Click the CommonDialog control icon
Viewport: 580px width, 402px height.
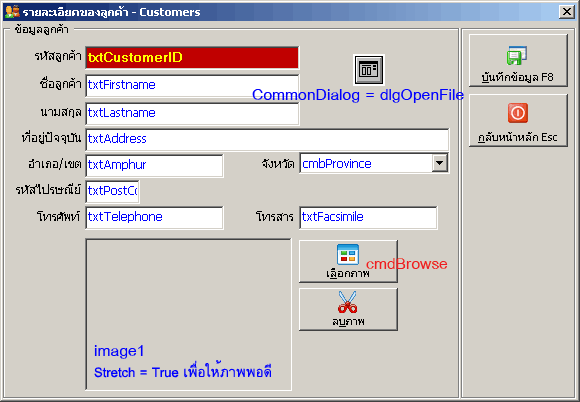pos(369,70)
